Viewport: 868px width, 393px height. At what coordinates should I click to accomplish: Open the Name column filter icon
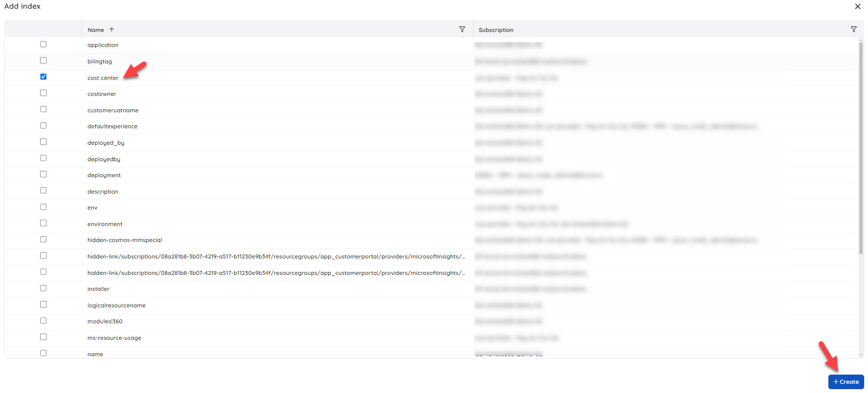(462, 30)
